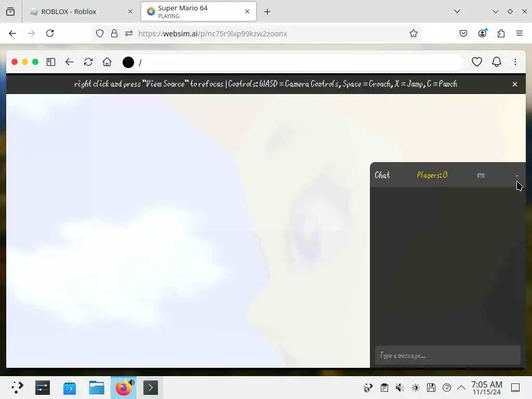Dismiss the controls hint banner
532x399 pixels.
pyautogui.click(x=515, y=84)
